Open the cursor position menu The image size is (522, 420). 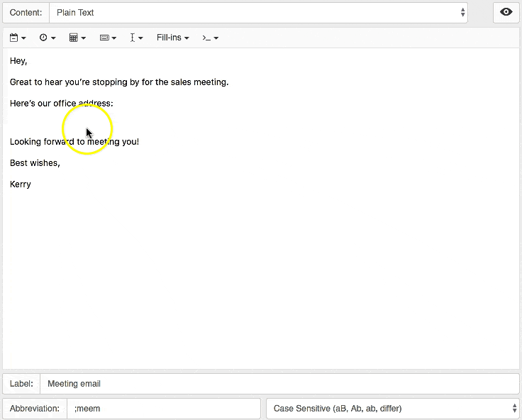point(136,38)
